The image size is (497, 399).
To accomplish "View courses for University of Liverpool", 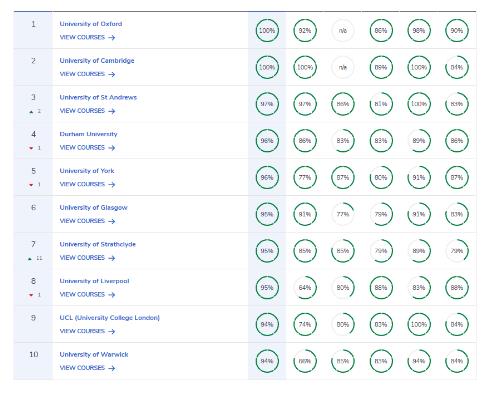I will (x=87, y=294).
